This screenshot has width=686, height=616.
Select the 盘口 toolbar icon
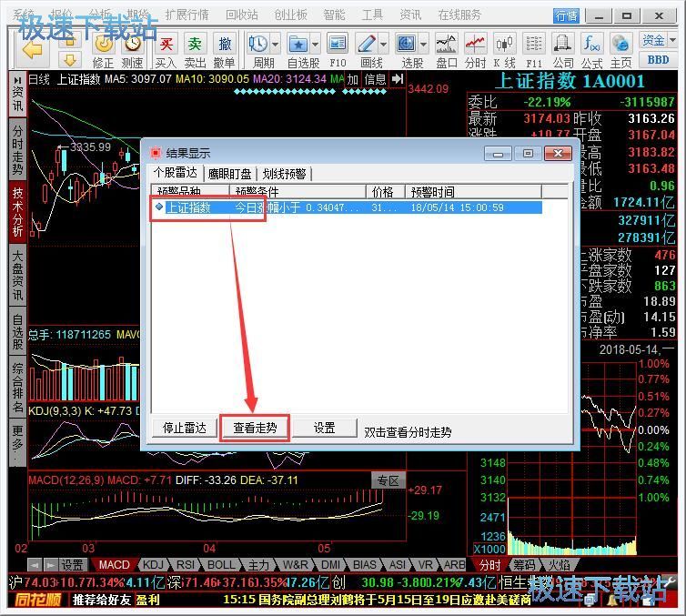tap(446, 50)
